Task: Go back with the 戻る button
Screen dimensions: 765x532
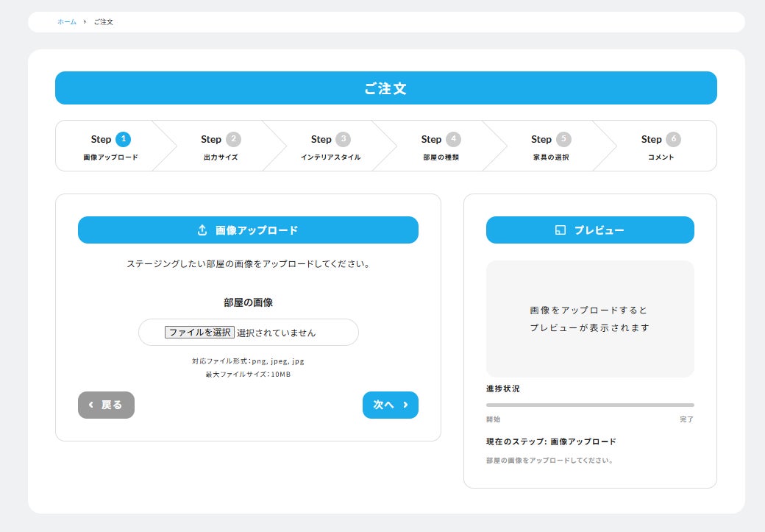Action: tap(107, 405)
